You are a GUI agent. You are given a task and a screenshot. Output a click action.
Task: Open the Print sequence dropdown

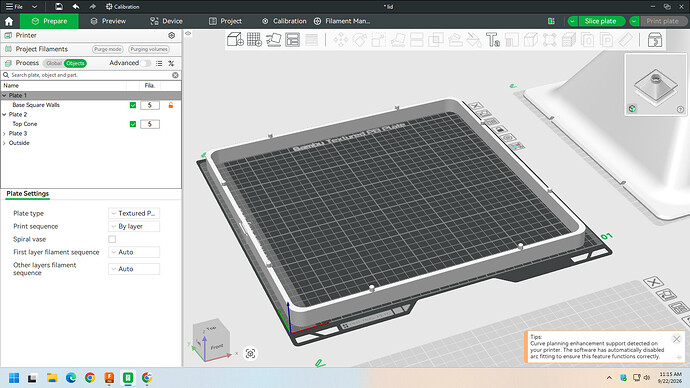point(134,226)
